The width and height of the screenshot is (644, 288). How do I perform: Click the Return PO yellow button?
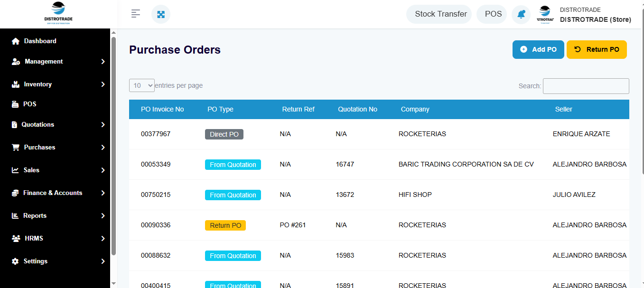click(x=597, y=49)
